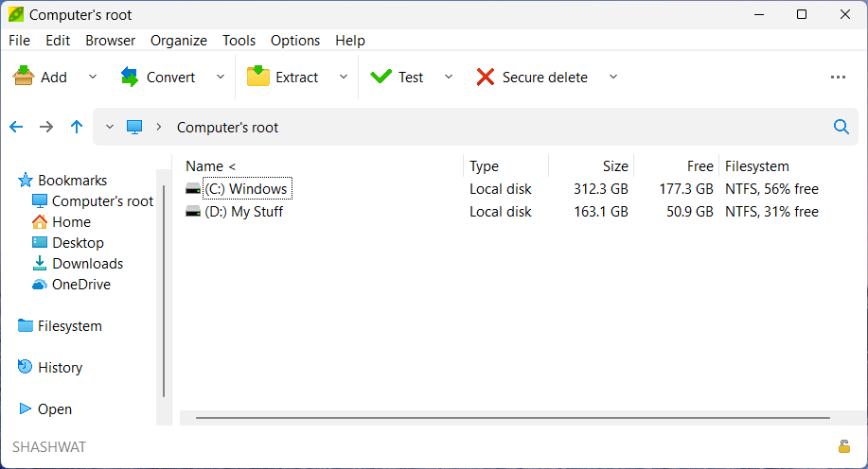Expand the Extract options dropdown arrow
Image resolution: width=868 pixels, height=469 pixels.
344,78
